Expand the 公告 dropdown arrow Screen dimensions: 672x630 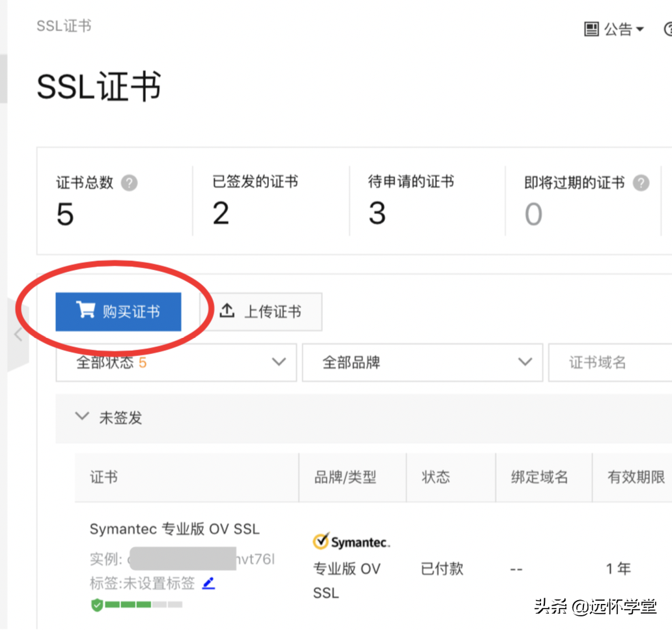click(639, 29)
